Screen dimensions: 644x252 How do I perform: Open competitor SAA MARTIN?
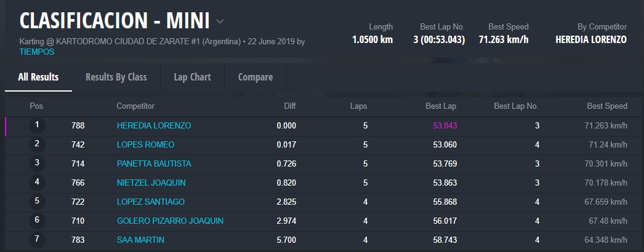tap(140, 240)
